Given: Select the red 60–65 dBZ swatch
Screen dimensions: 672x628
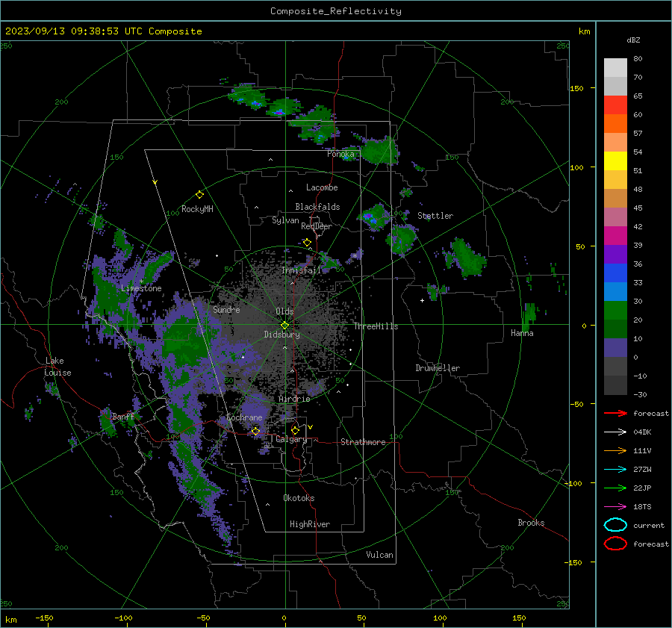Looking at the screenshot, I should (615, 105).
